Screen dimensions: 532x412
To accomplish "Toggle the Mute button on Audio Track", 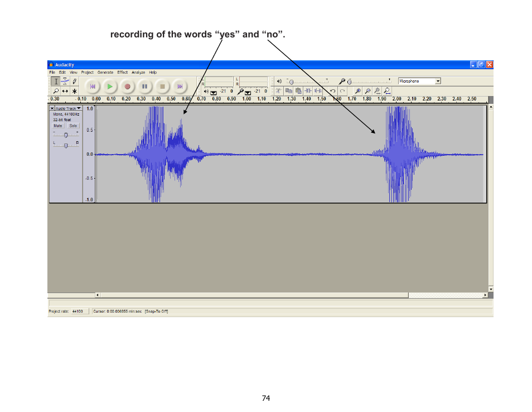I will [58, 126].
